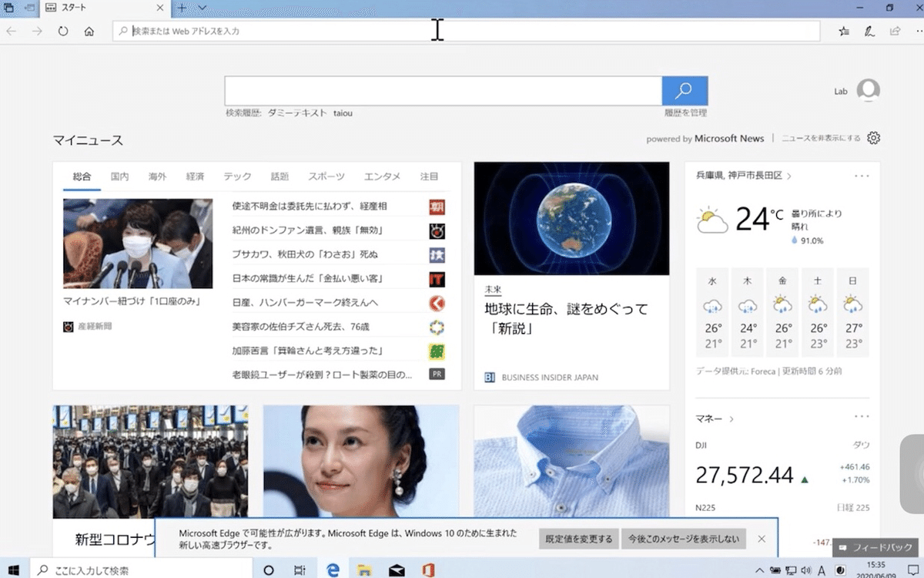Click the blue magnifier search button
This screenshot has width=924, height=578.
pos(685,91)
